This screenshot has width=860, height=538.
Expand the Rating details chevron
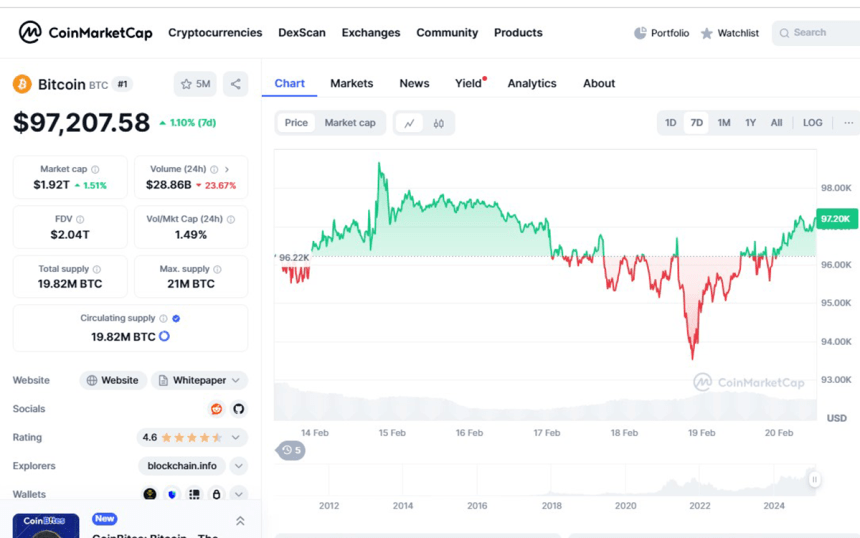[x=236, y=438]
